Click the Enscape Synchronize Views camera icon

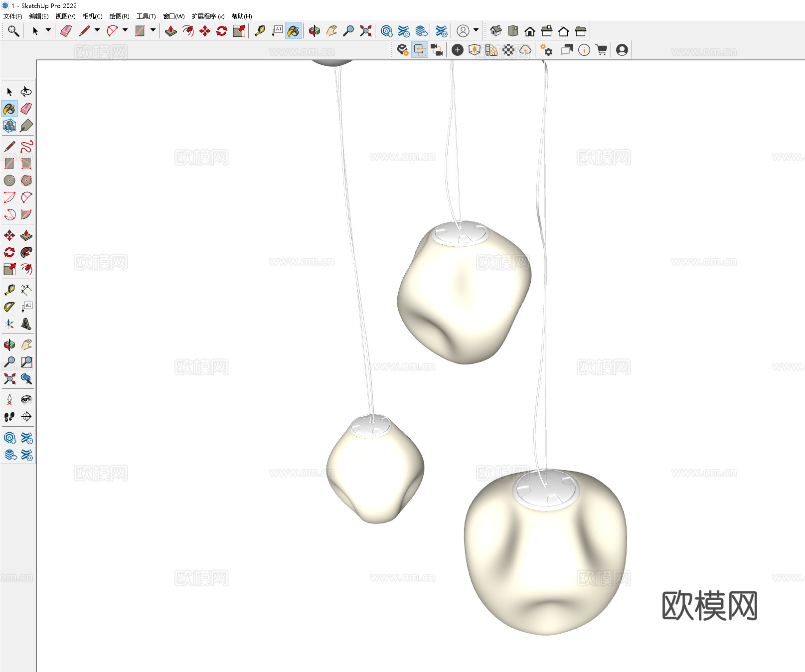(x=437, y=50)
